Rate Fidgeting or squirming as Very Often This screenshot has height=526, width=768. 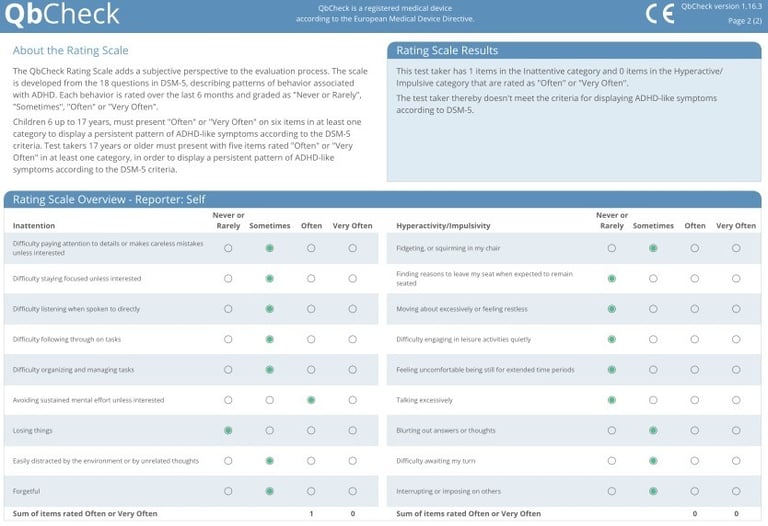736,248
